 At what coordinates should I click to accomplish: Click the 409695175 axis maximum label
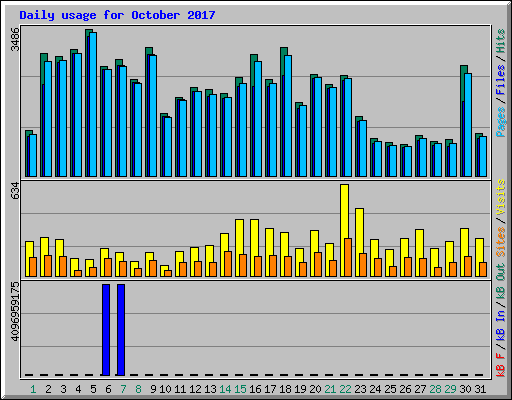click(15, 312)
